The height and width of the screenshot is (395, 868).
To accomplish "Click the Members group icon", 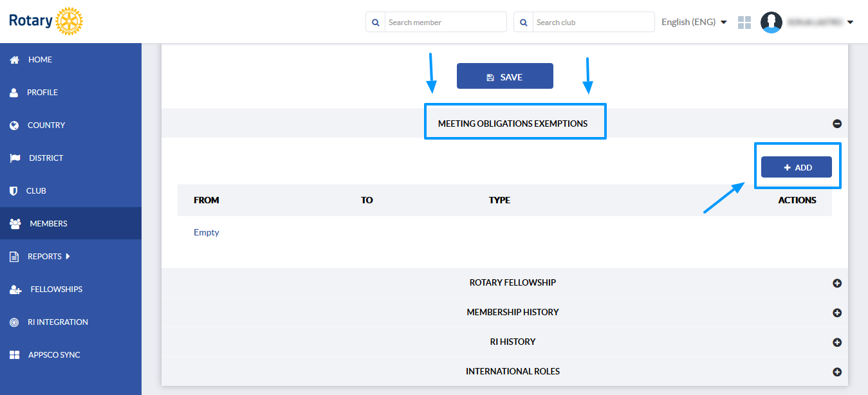I will pyautogui.click(x=15, y=224).
